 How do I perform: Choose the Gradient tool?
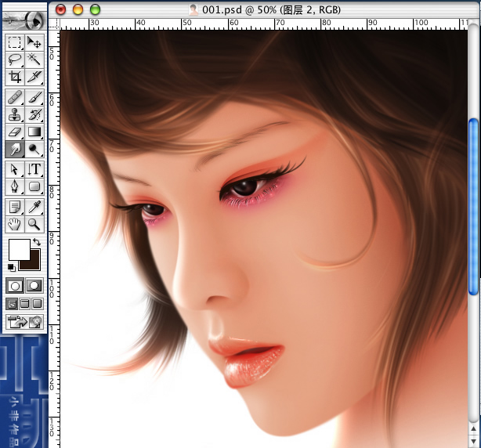pyautogui.click(x=34, y=132)
